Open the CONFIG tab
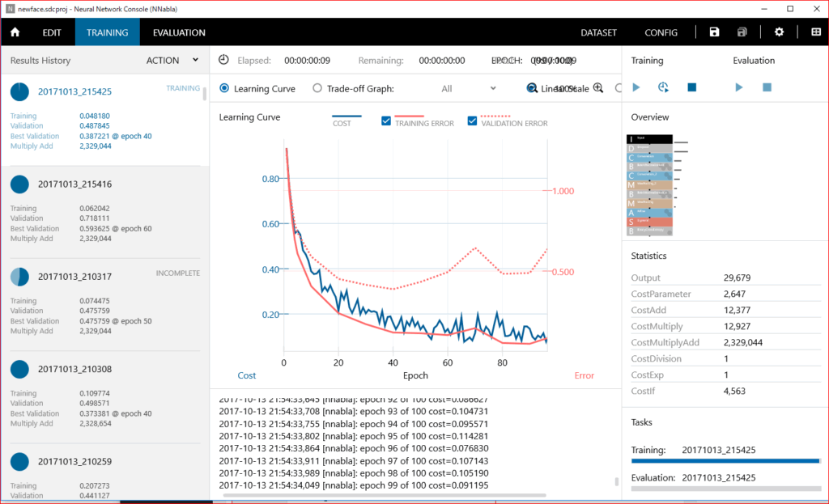Image resolution: width=829 pixels, height=504 pixels. pos(661,32)
